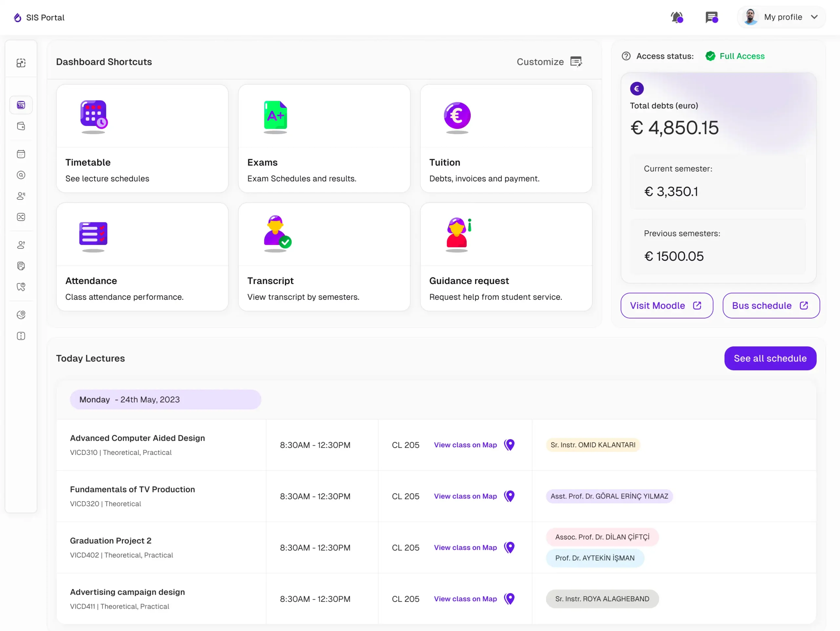
Task: Select the wallet icon in sidebar
Action: pos(21,126)
